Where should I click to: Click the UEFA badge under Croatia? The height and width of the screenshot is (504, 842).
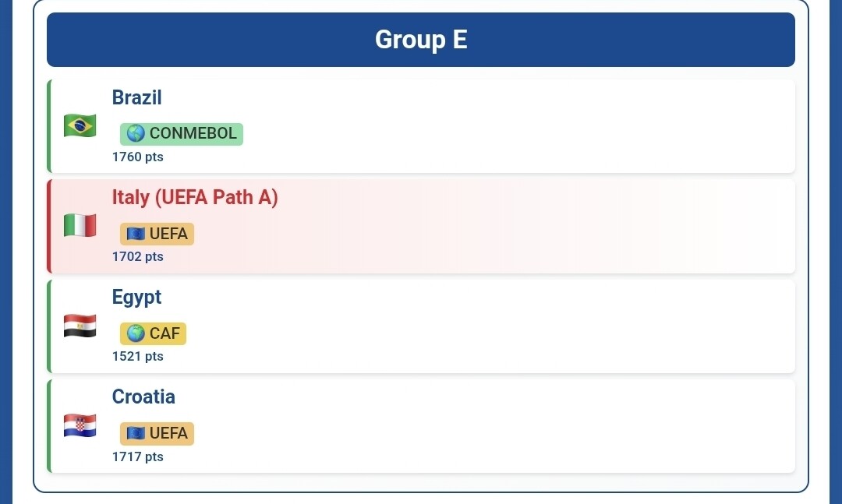pyautogui.click(x=157, y=434)
